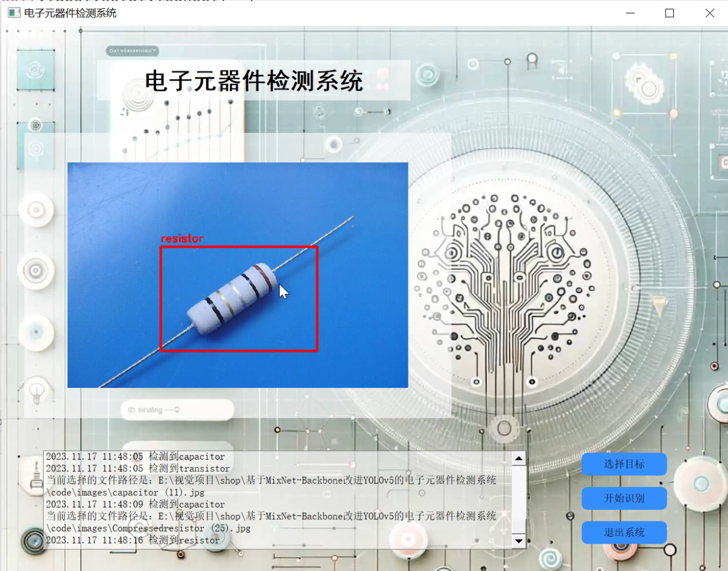This screenshot has width=728, height=571.
Task: Click the 电子元器件检测系统 heading text
Action: [x=254, y=80]
